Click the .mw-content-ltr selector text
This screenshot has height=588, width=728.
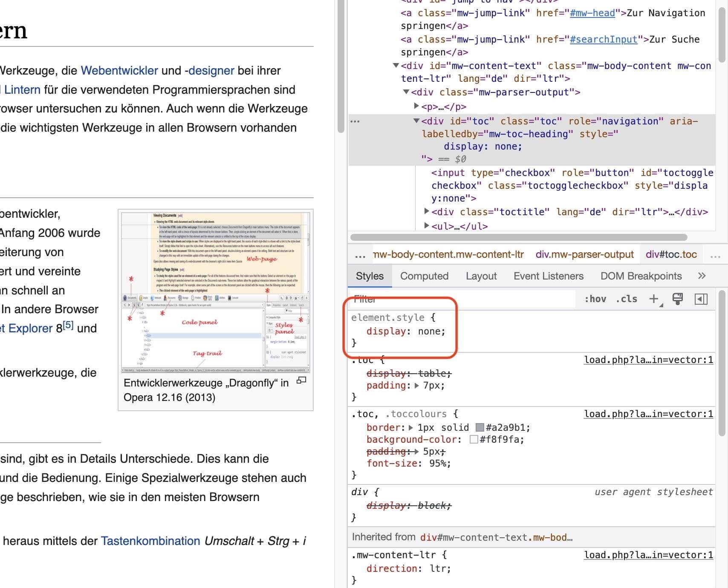(x=393, y=555)
